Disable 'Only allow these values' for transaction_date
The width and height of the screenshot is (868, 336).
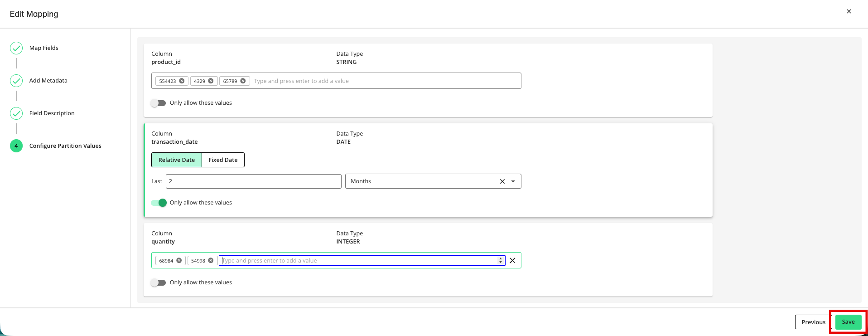click(159, 203)
